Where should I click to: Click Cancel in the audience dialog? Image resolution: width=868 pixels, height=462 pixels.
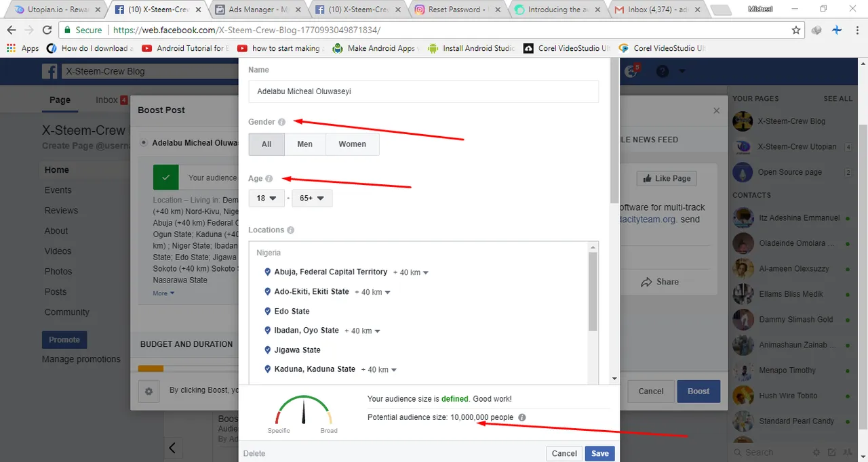pos(564,453)
